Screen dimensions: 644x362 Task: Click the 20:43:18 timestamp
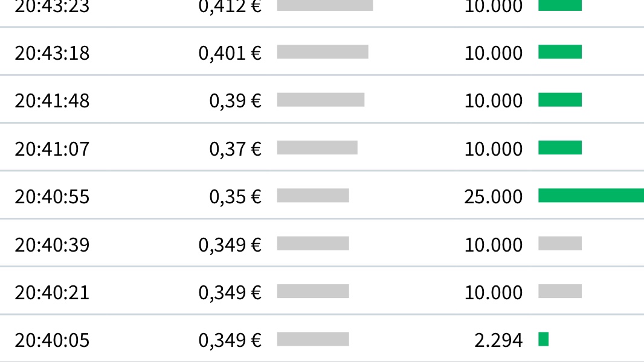coord(52,53)
